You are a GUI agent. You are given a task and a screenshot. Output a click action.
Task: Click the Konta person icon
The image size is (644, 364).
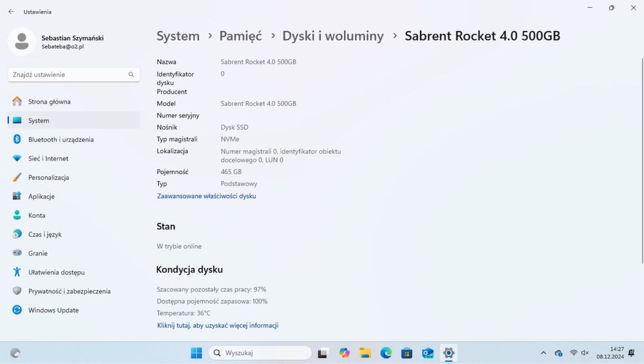click(x=17, y=215)
